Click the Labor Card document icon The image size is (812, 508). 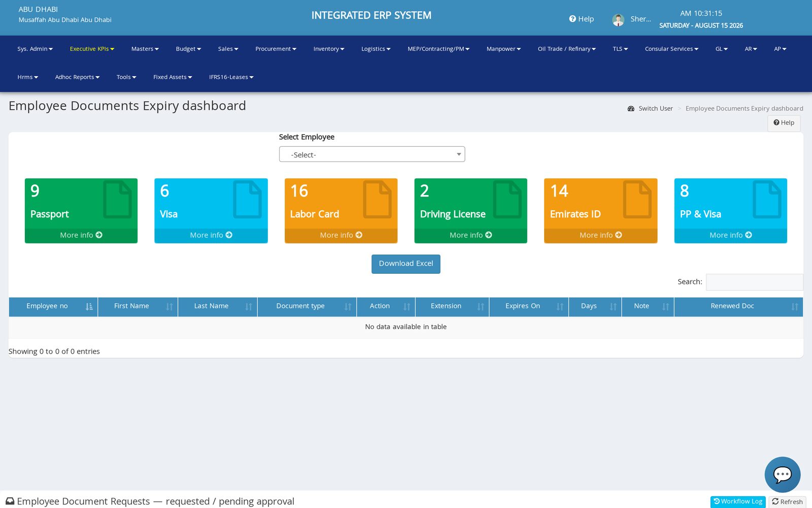(x=377, y=199)
